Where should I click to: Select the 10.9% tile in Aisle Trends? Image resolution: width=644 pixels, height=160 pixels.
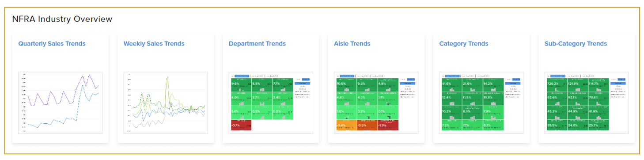[347, 85]
